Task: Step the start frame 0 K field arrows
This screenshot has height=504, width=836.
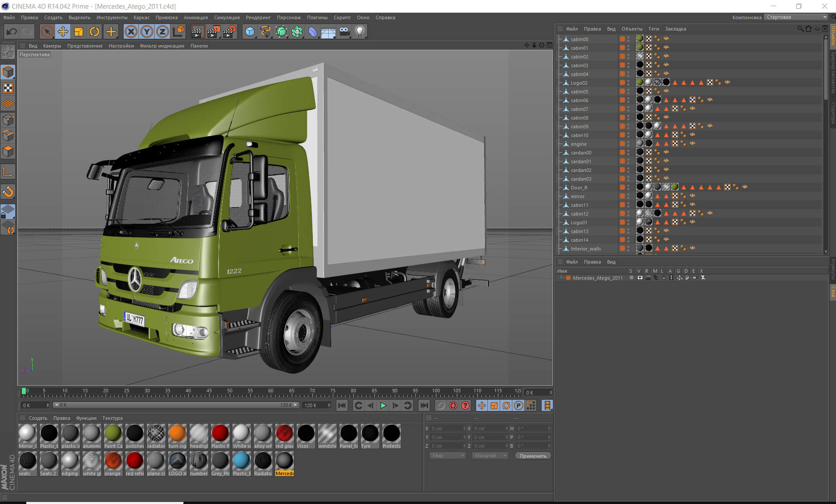Action: click(x=48, y=405)
